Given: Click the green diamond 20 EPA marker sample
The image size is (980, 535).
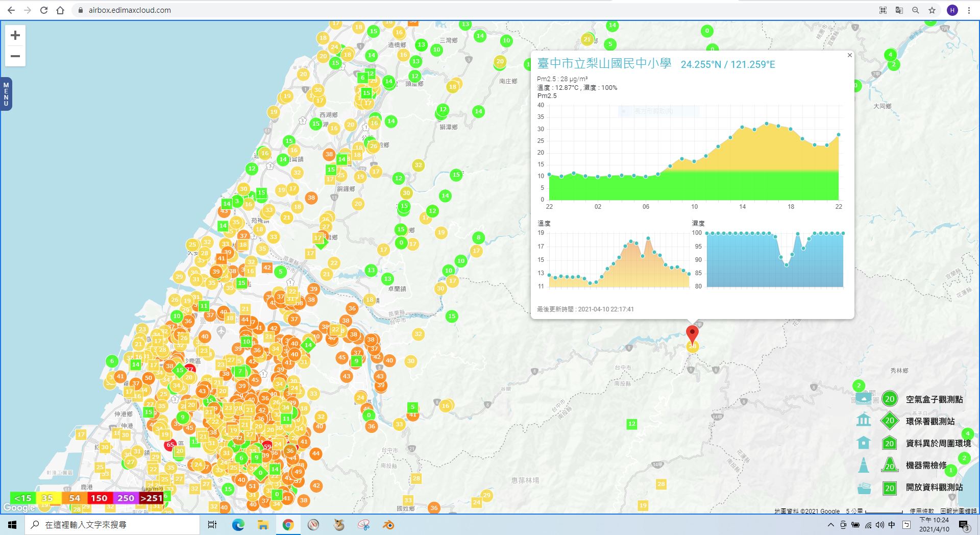Looking at the screenshot, I should 890,421.
